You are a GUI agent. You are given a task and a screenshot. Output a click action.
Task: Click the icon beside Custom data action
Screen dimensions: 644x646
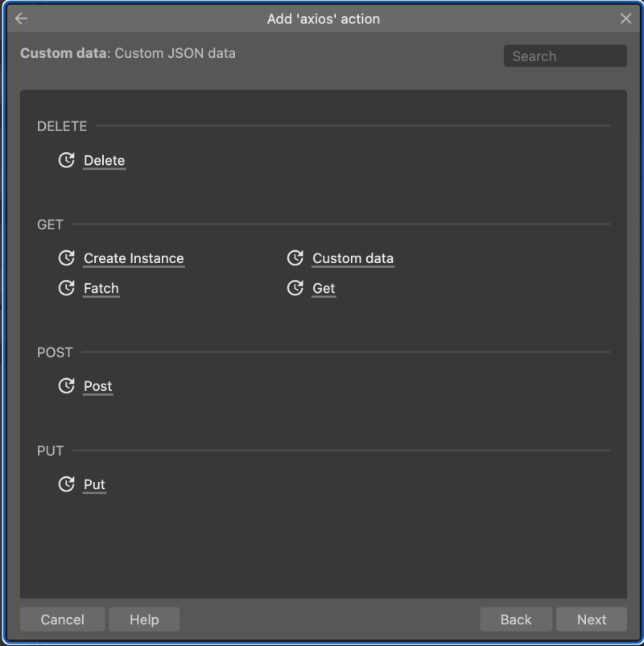click(295, 258)
